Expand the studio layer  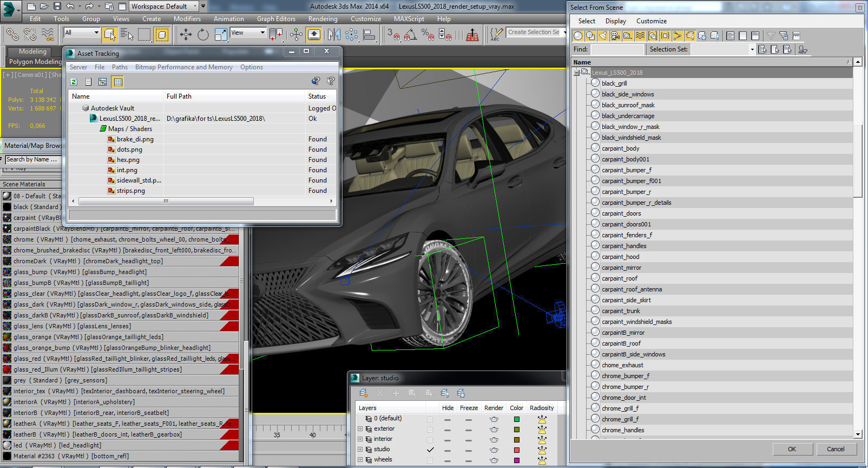click(x=360, y=450)
